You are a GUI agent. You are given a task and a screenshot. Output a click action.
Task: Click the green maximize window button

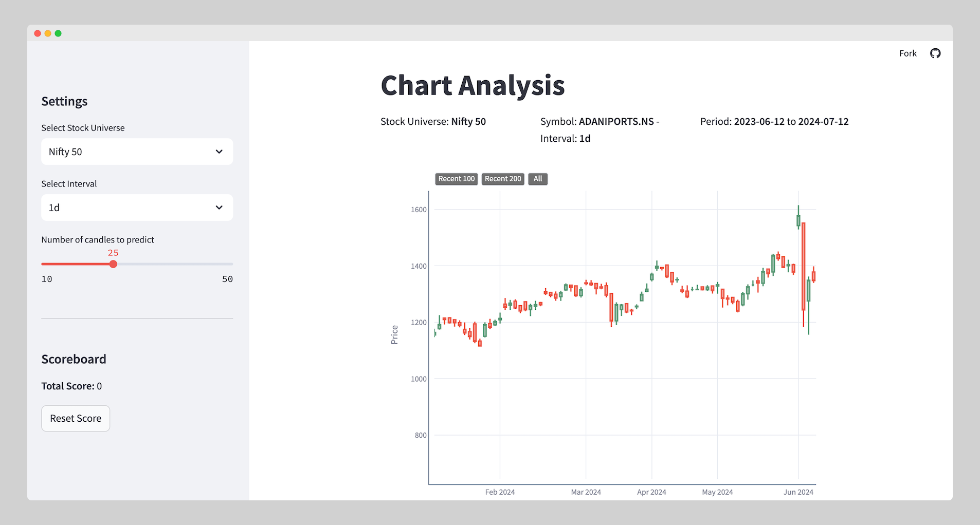[58, 33]
